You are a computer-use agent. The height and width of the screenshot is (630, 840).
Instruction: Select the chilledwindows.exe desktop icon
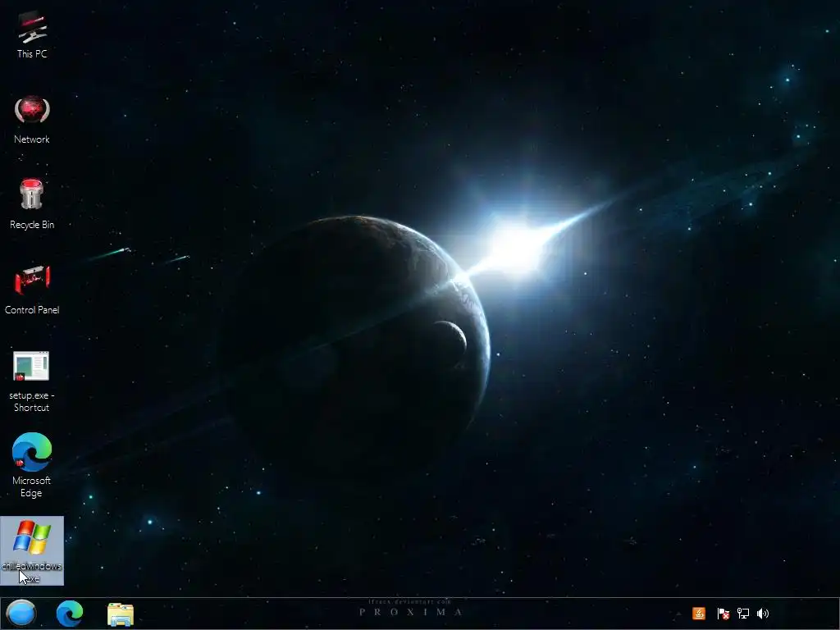[x=32, y=550]
